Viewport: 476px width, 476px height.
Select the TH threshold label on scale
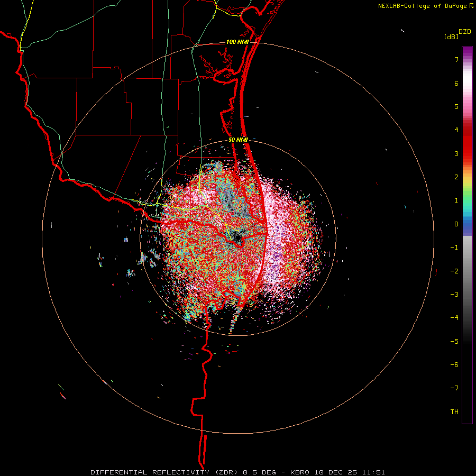click(454, 411)
